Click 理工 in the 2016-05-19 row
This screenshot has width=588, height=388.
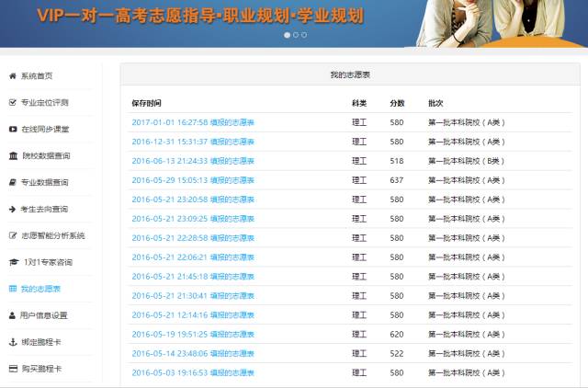pos(359,335)
